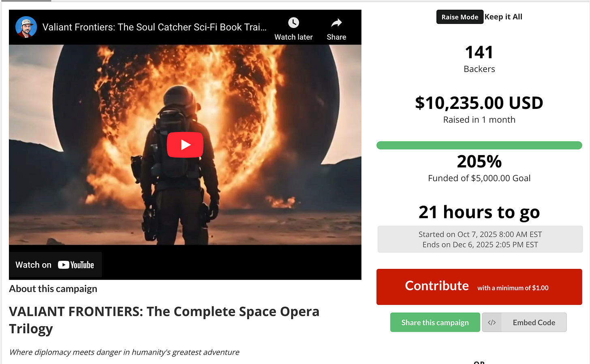
Task: Click the Watch on YouTube button
Action: (x=55, y=265)
